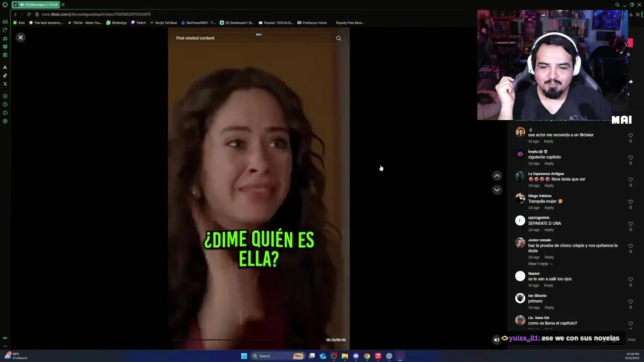Open Junior romain's profile name
Image resolution: width=644 pixels, height=362 pixels.
[539, 240]
